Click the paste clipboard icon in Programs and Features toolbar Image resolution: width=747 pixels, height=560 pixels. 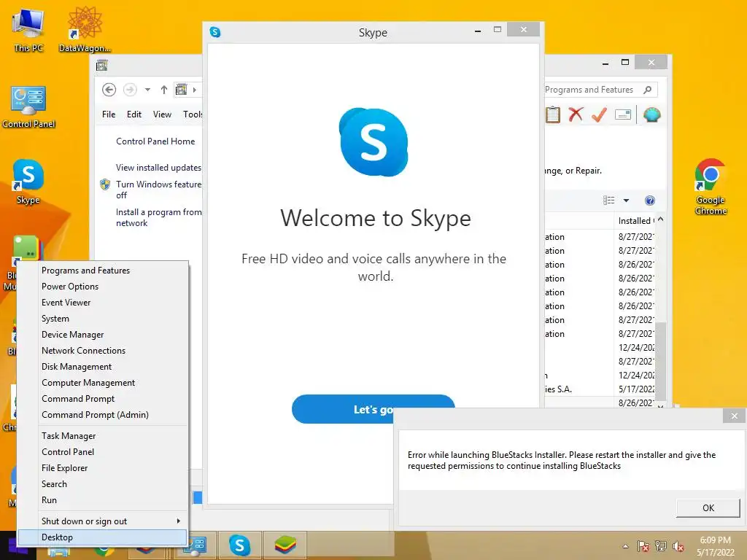coord(553,114)
